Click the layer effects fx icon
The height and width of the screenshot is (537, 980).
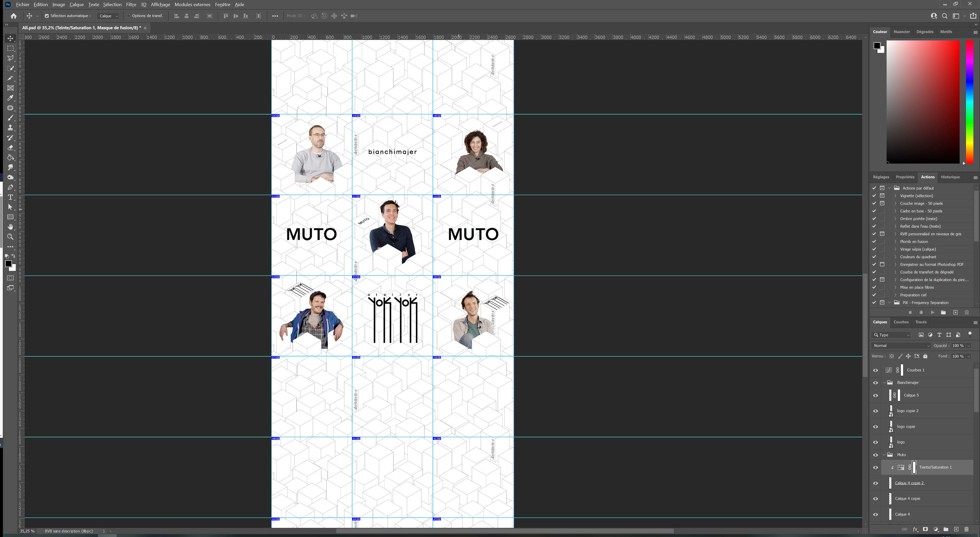[x=915, y=529]
